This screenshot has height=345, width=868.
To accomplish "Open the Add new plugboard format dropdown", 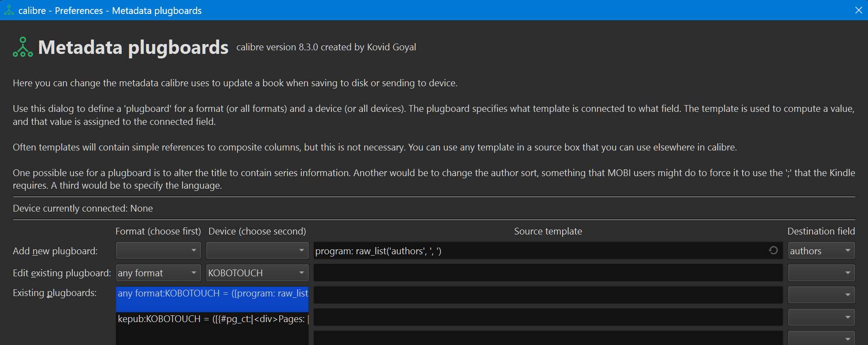I will tap(158, 251).
